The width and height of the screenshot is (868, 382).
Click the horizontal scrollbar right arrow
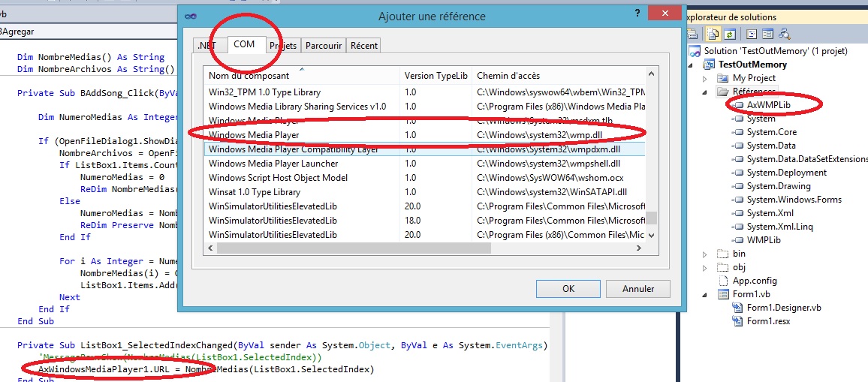(640, 248)
